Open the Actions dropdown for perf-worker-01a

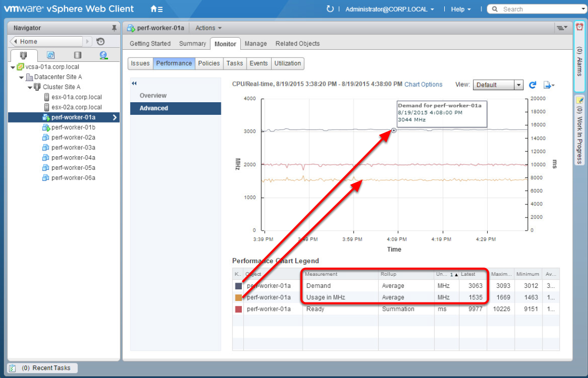[x=208, y=28]
